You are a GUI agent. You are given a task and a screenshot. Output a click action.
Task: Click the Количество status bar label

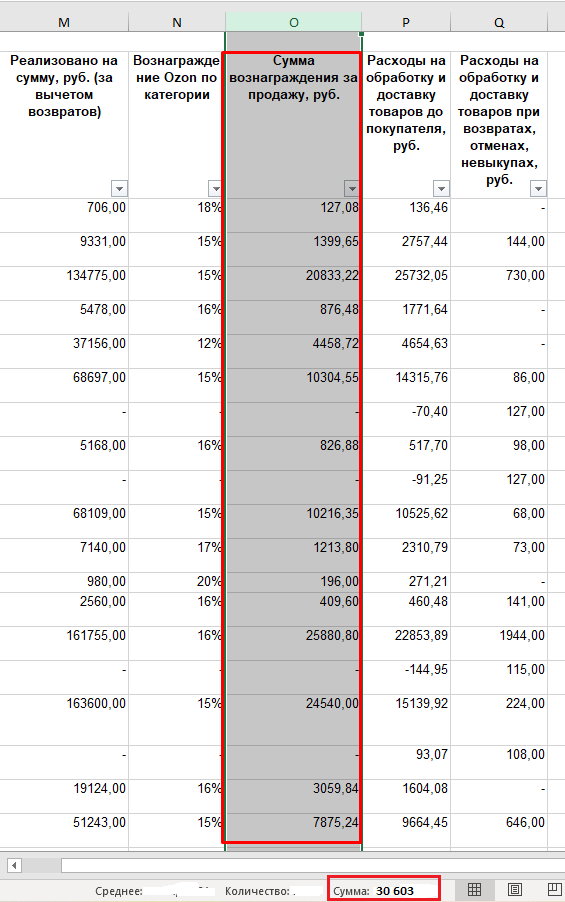(259, 891)
